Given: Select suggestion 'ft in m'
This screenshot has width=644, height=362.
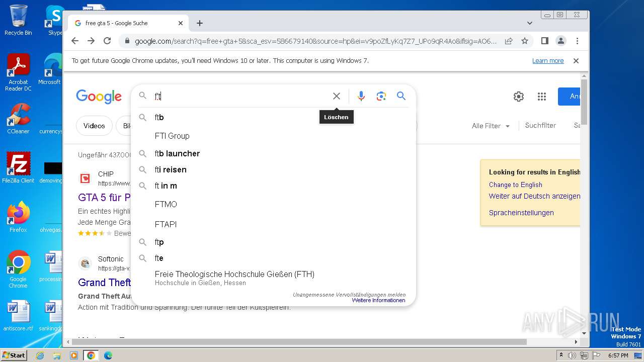Looking at the screenshot, I should click(x=273, y=186).
